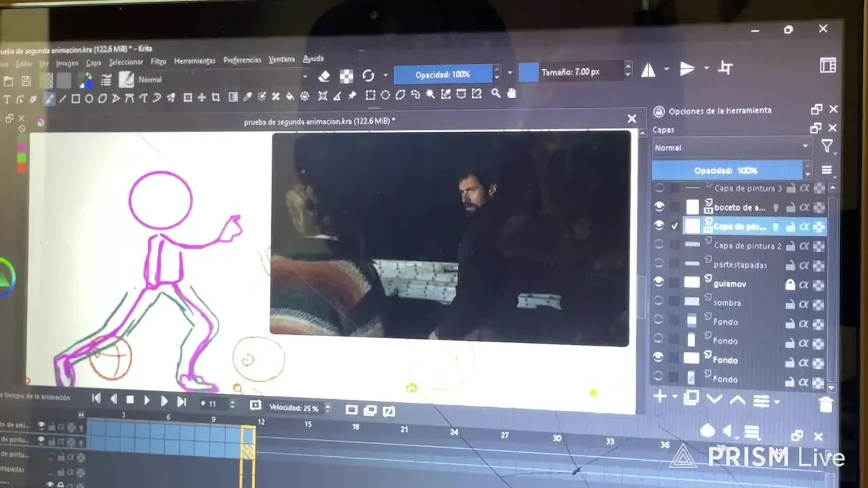Select the zoom magnifier tool
This screenshot has width=868, height=488.
point(496,94)
